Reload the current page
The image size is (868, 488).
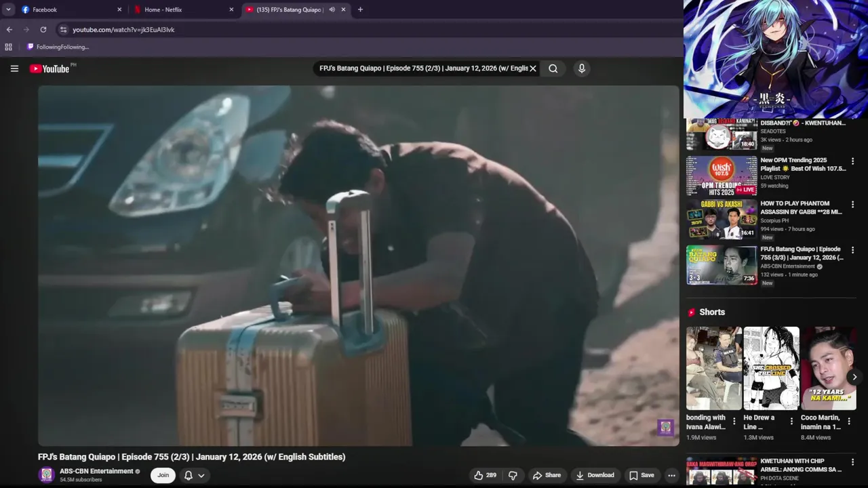43,30
